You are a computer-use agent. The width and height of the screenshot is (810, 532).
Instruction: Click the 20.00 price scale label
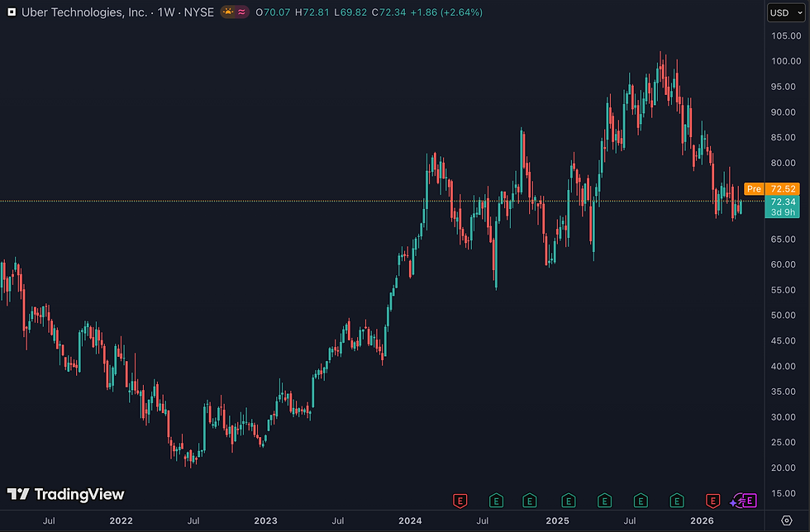(x=784, y=468)
